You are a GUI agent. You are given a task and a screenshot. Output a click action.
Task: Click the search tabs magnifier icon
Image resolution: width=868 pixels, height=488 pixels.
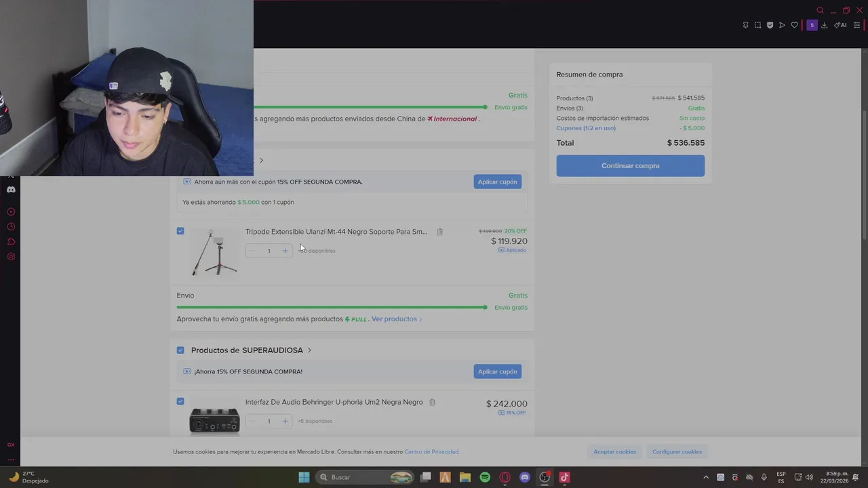[820, 10]
